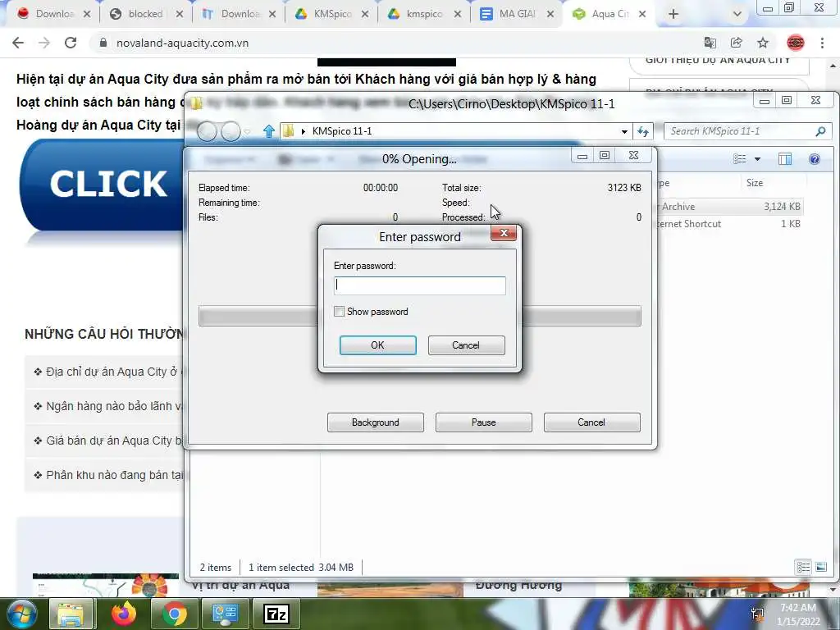840x630 pixels.
Task: Click the Explorer search magnifier icon
Action: tap(820, 131)
